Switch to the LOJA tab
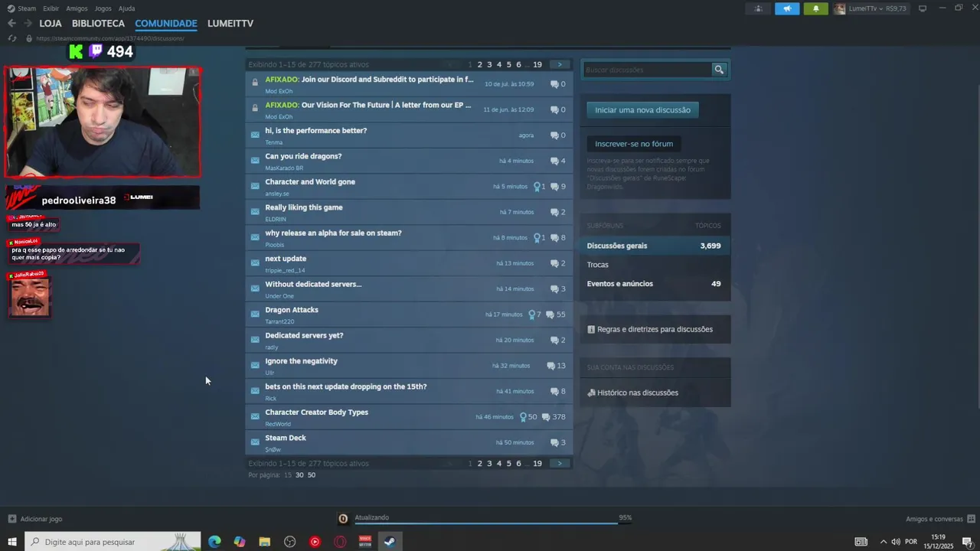The height and width of the screenshot is (551, 980). (51, 24)
